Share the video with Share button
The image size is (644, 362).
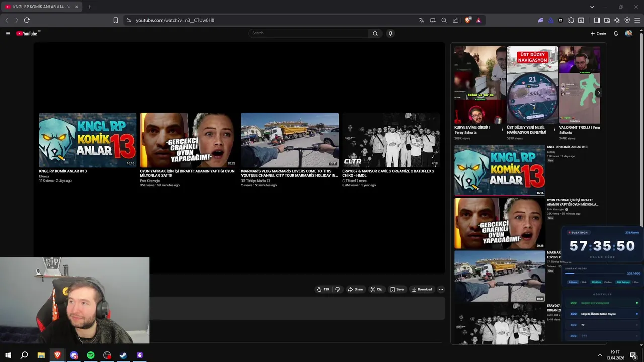click(355, 289)
